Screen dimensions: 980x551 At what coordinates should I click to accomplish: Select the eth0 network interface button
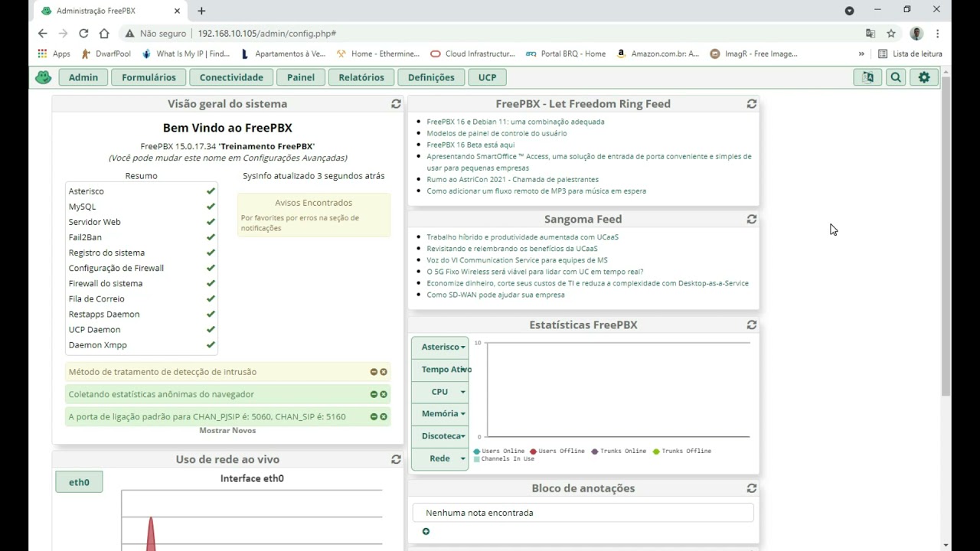click(79, 482)
